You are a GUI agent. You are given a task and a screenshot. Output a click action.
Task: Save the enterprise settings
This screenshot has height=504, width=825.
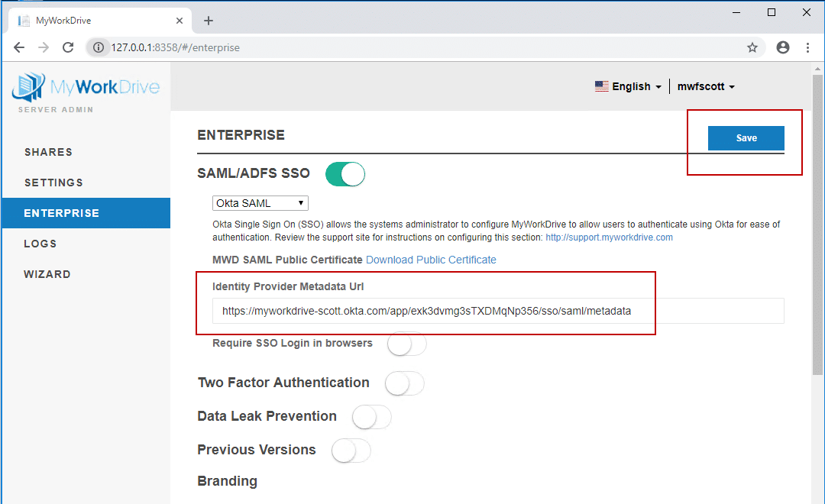(x=746, y=138)
